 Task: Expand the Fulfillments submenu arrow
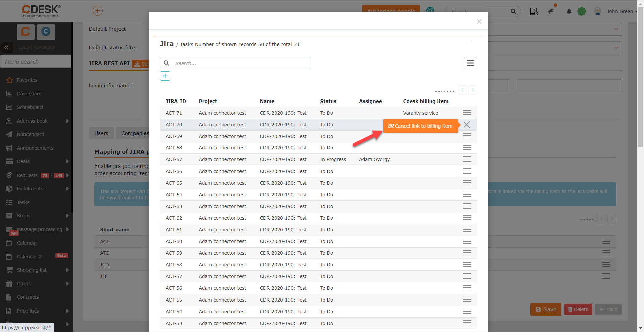[x=67, y=189]
